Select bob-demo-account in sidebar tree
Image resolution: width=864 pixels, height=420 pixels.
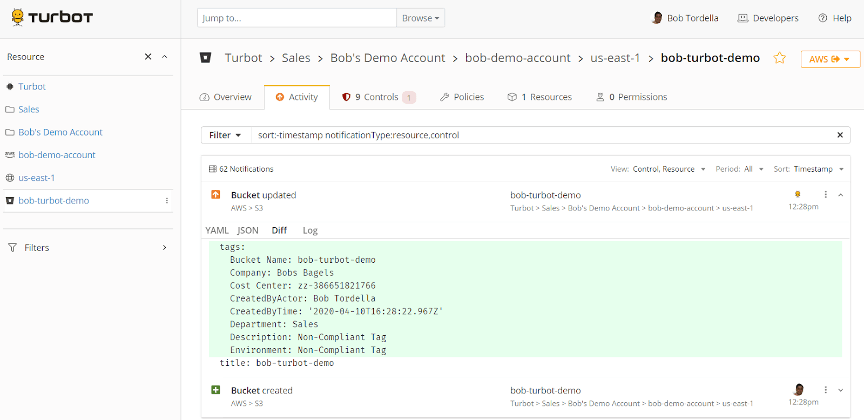tap(57, 155)
